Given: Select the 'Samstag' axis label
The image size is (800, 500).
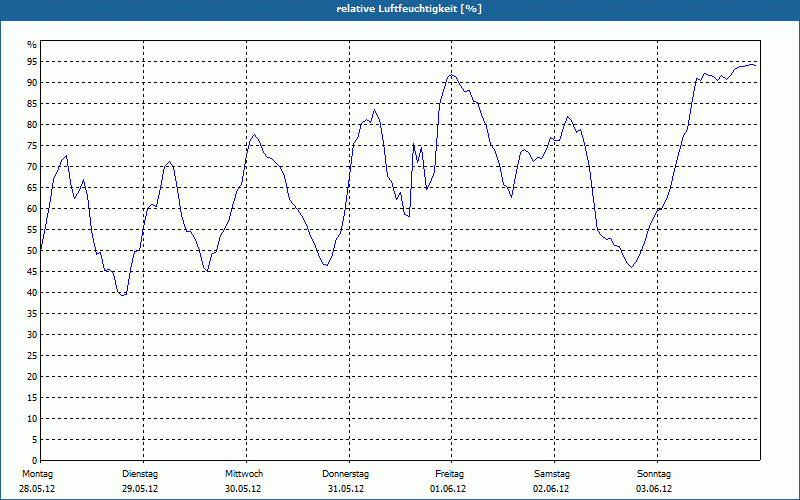Looking at the screenshot, I should pos(552,474).
